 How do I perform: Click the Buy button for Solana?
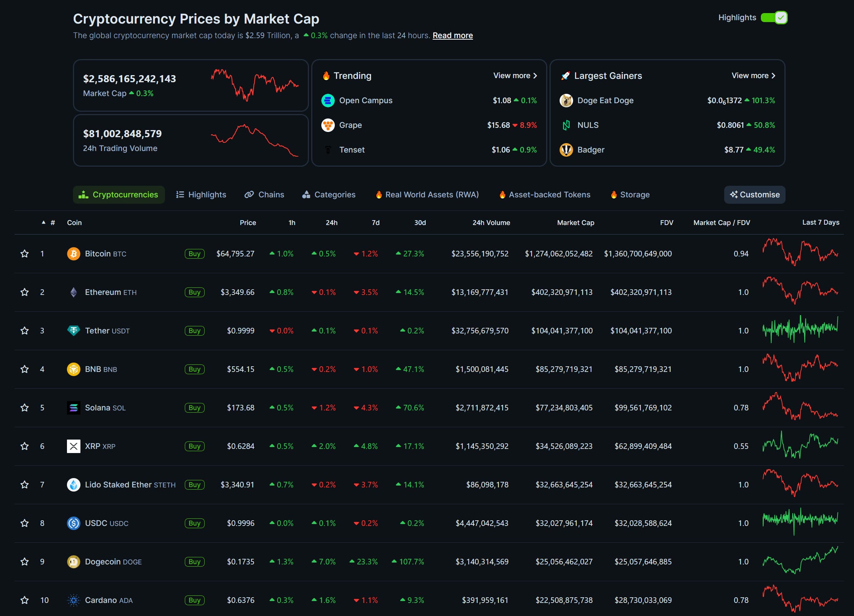click(x=194, y=407)
